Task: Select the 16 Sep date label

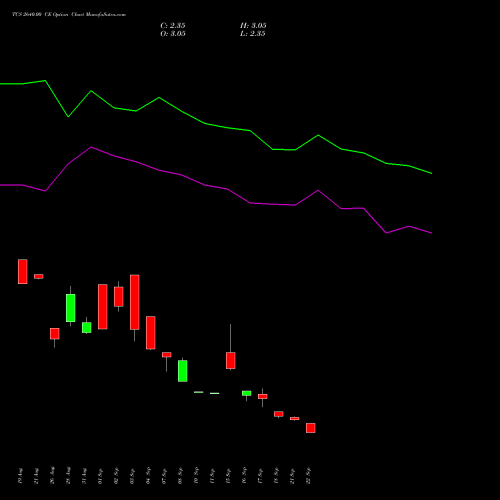Action: pos(244,476)
